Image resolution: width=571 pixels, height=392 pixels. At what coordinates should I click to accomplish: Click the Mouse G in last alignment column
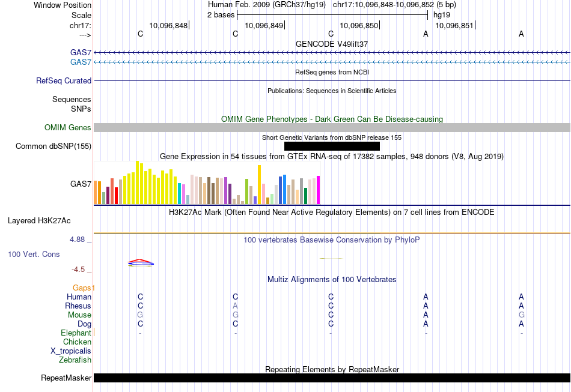coord(522,315)
